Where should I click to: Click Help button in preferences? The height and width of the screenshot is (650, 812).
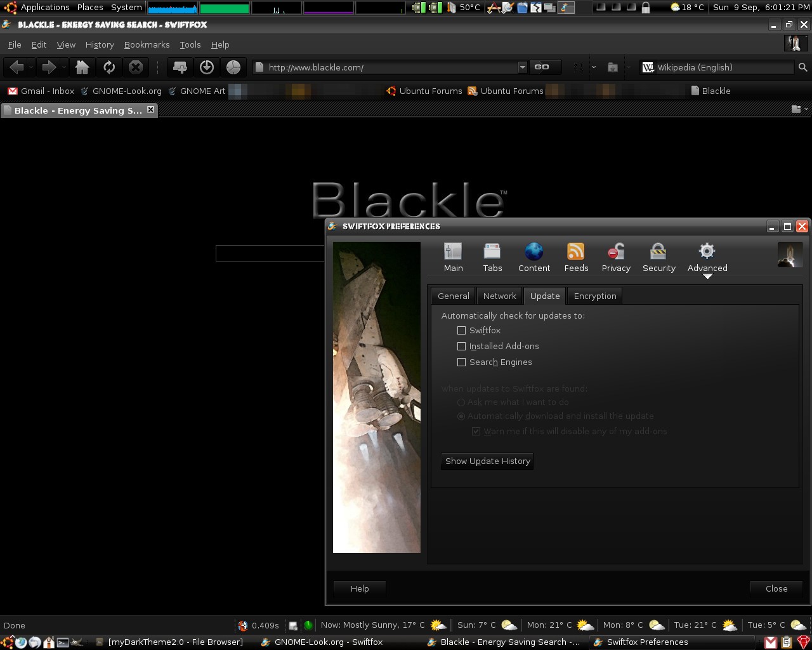tap(360, 588)
